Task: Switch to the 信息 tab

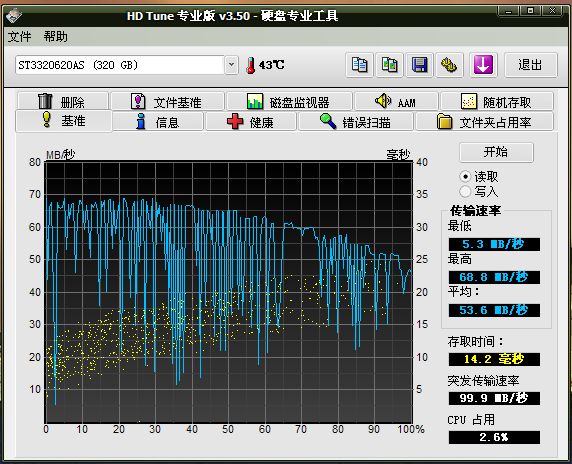Action: 158,122
